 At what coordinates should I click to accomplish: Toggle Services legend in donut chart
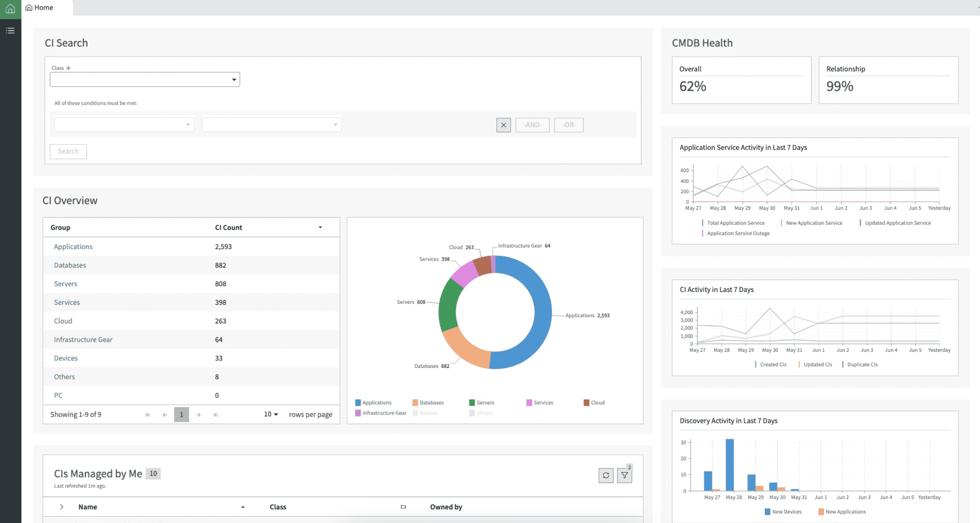(540, 402)
